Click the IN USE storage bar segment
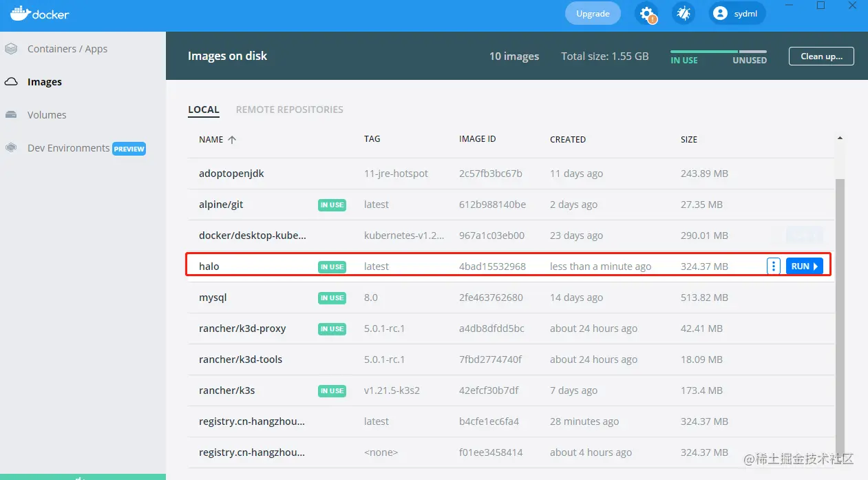Viewport: 868px width, 480px height. tap(704, 52)
